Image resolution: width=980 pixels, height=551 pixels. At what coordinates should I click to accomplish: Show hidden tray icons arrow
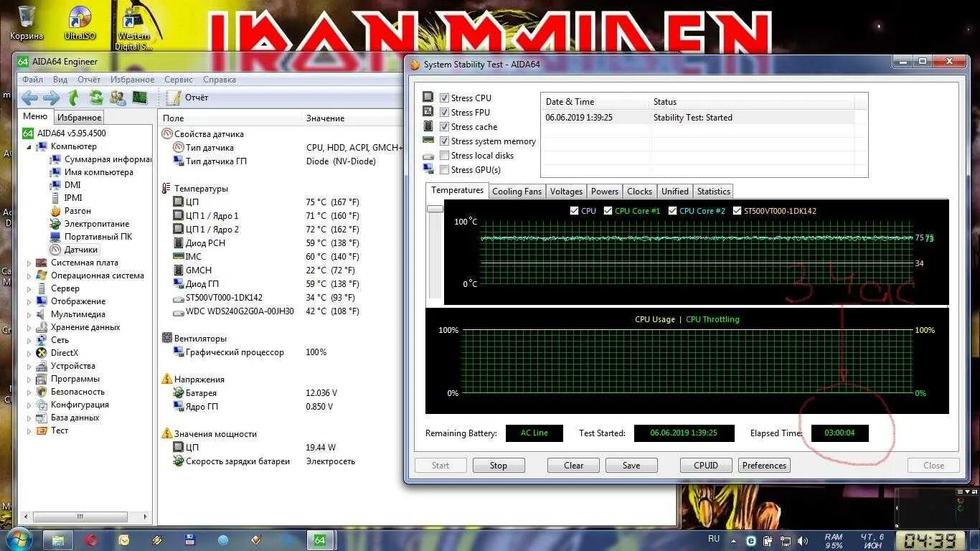[733, 540]
